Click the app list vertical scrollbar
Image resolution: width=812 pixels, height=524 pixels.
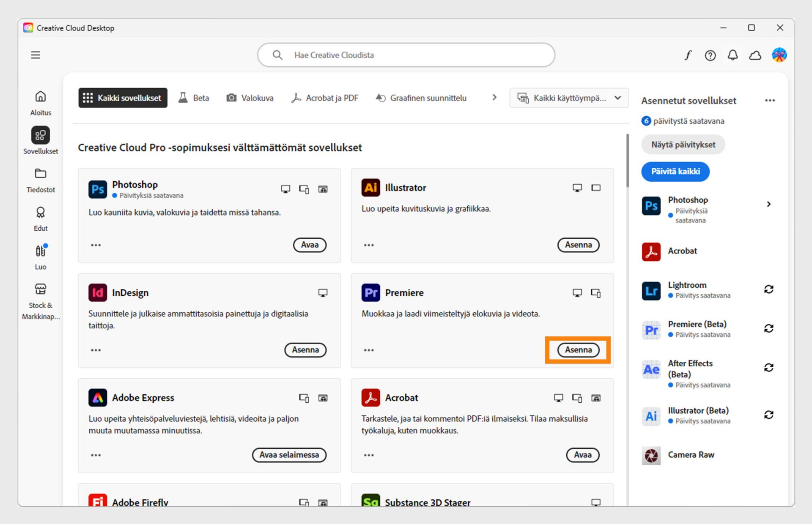(x=628, y=161)
